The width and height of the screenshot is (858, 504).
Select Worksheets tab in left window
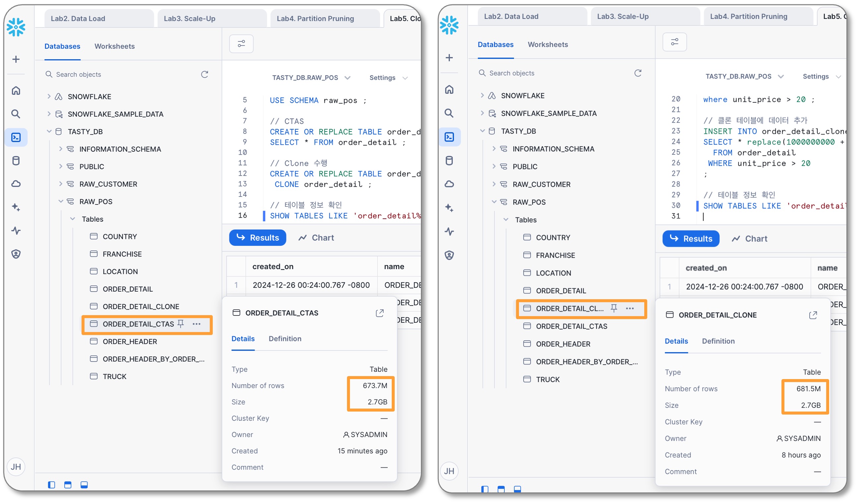click(114, 46)
